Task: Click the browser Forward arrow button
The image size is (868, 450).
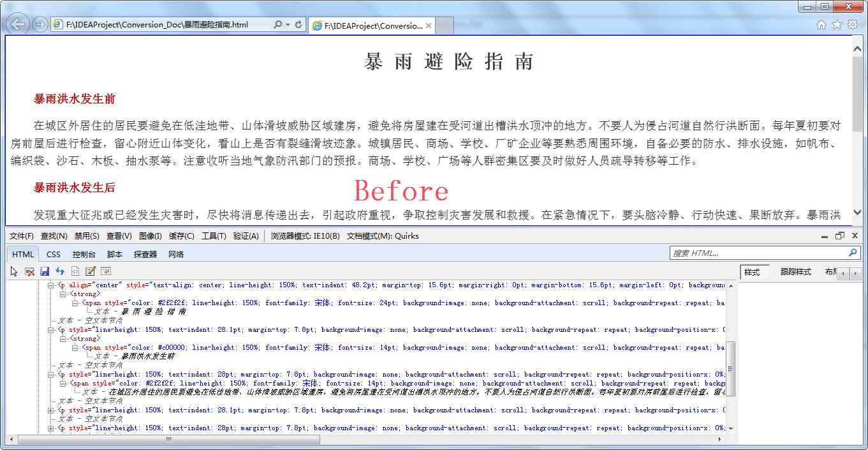Action: (40, 25)
